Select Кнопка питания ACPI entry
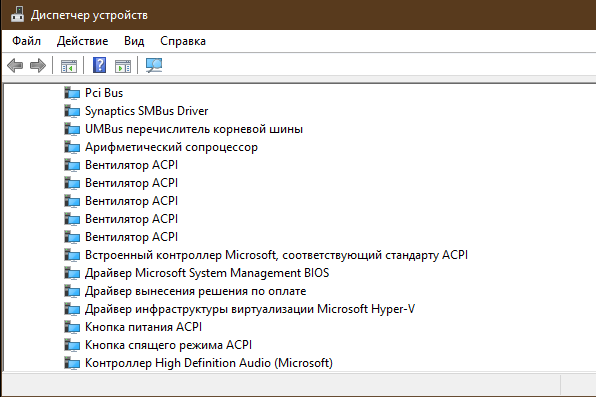This screenshot has width=596, height=397. (x=143, y=327)
